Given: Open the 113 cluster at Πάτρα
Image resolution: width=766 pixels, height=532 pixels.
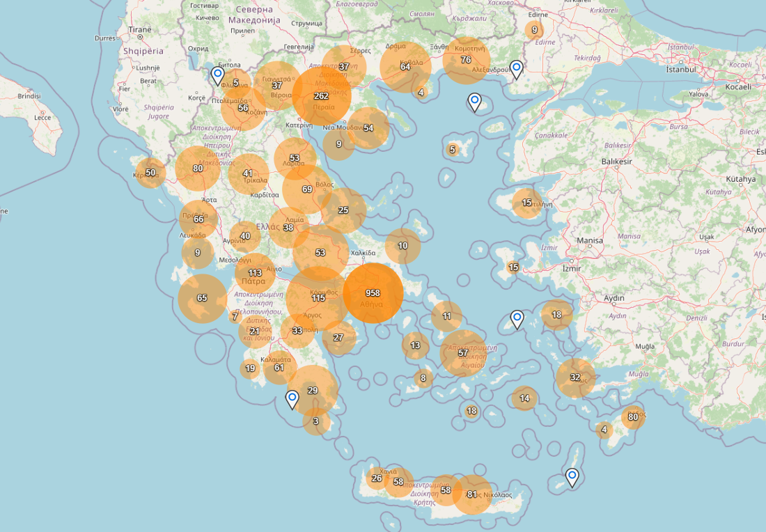Looking at the screenshot, I should click(255, 273).
